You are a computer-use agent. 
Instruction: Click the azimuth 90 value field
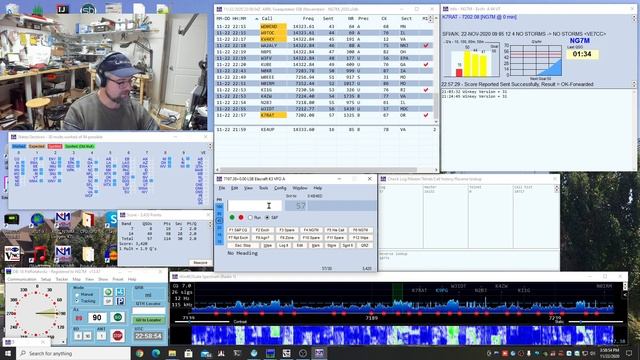pos(97,318)
